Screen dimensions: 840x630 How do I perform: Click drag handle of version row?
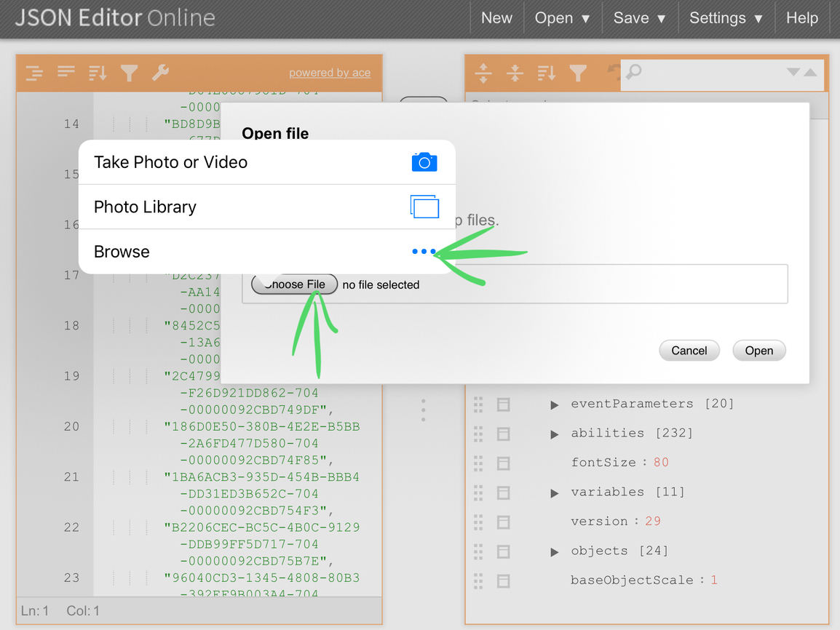[478, 522]
